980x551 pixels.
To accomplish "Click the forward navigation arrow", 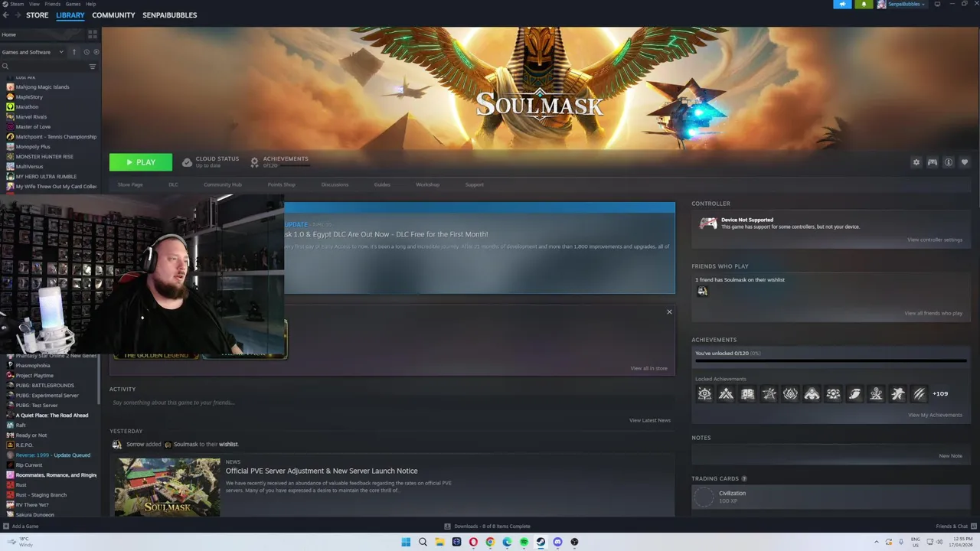I will point(17,15).
